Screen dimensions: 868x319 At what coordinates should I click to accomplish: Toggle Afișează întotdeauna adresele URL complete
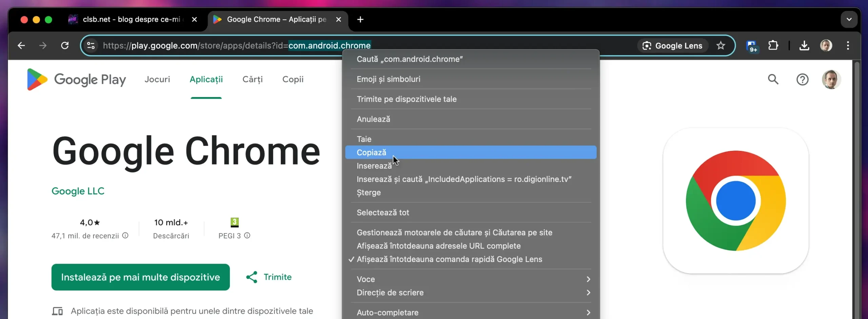pyautogui.click(x=471, y=246)
